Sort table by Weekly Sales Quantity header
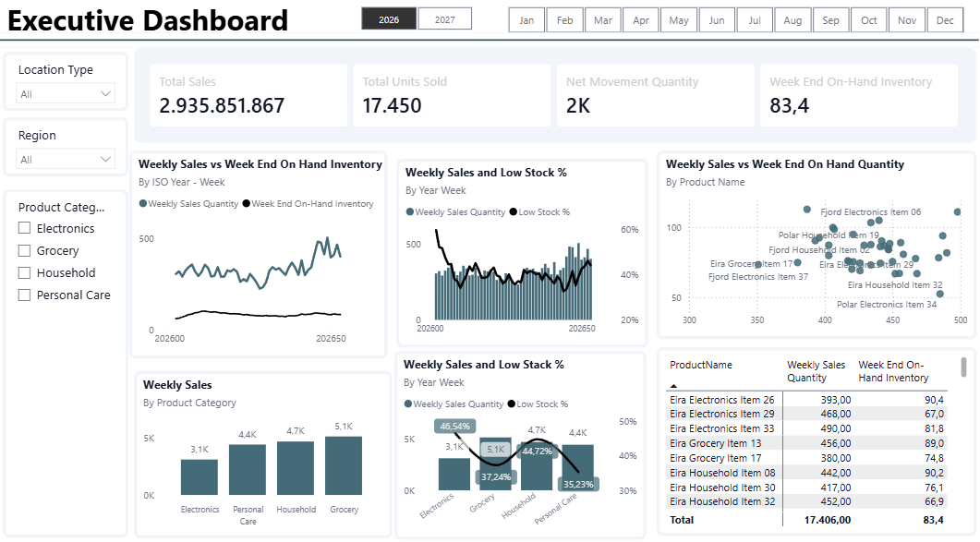The height and width of the screenshot is (542, 980). 816,371
